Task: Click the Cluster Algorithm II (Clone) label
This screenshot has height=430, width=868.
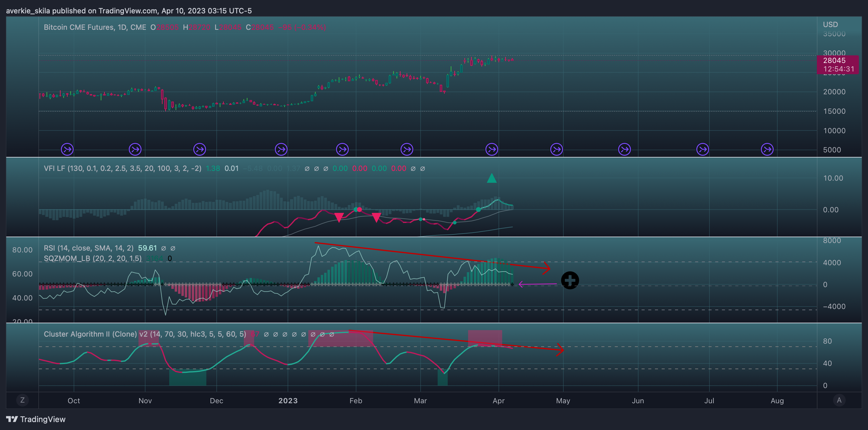Action: click(145, 334)
